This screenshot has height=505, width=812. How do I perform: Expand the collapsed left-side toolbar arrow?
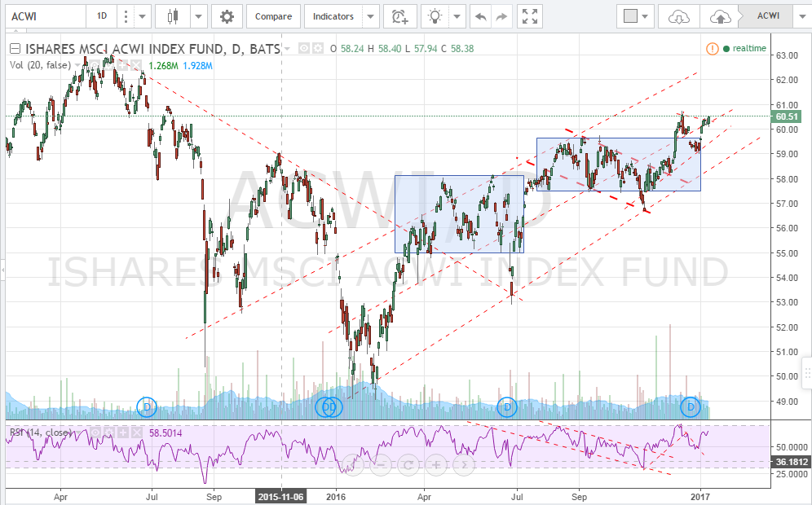(2, 270)
